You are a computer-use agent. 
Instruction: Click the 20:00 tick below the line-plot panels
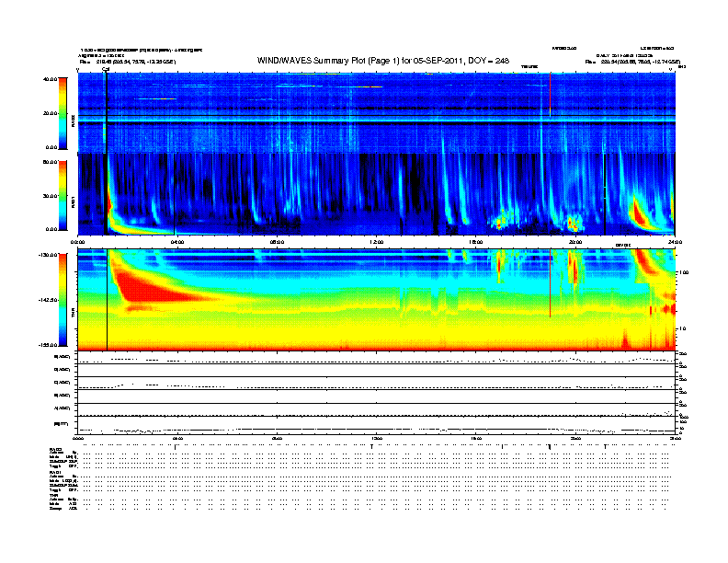tap(575, 438)
